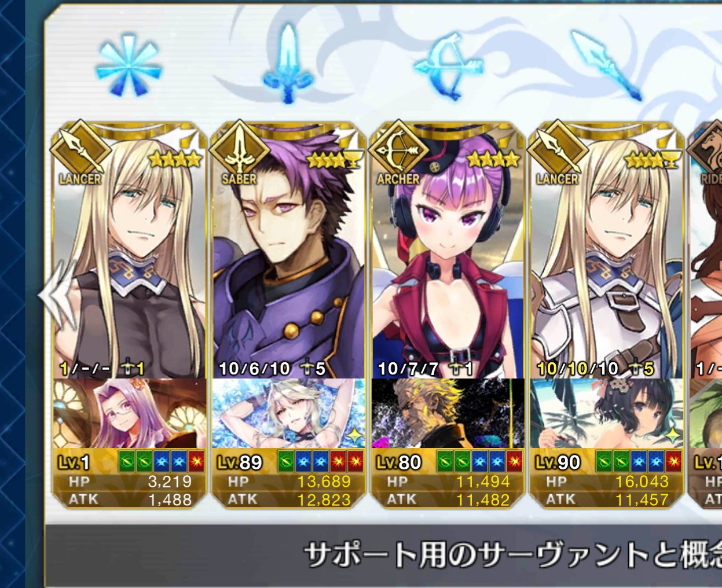The height and width of the screenshot is (588, 722).
Task: Tap the Saber class badge on purple-haired card
Action: 240,153
